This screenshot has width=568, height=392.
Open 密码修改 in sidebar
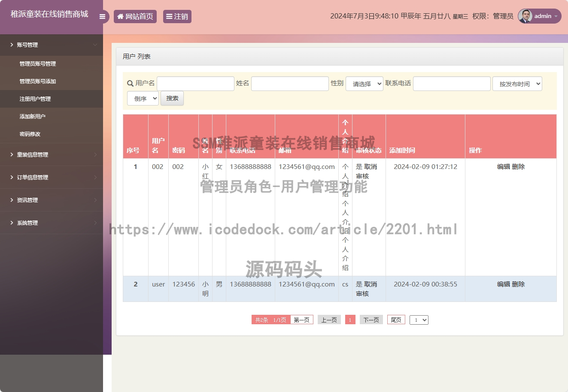(x=30, y=134)
